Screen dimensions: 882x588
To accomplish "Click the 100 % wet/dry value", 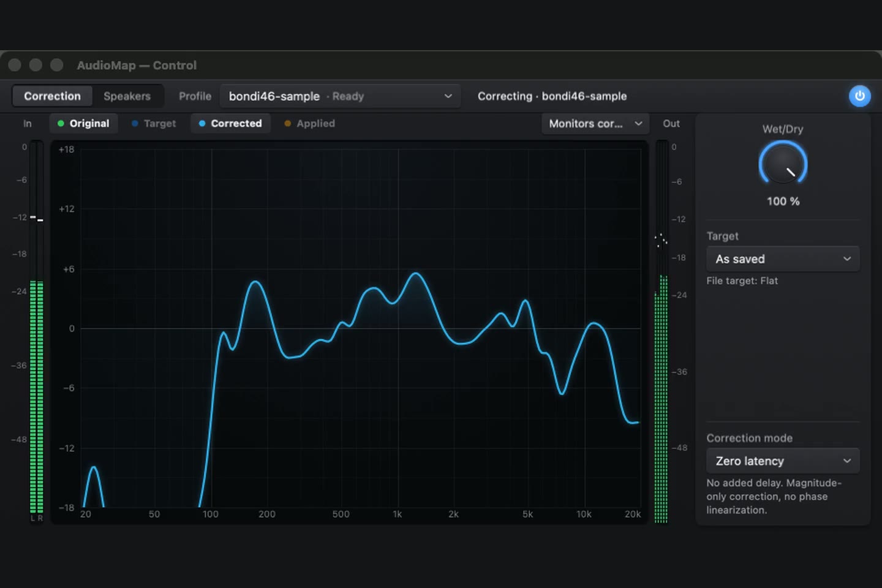I will point(783,202).
